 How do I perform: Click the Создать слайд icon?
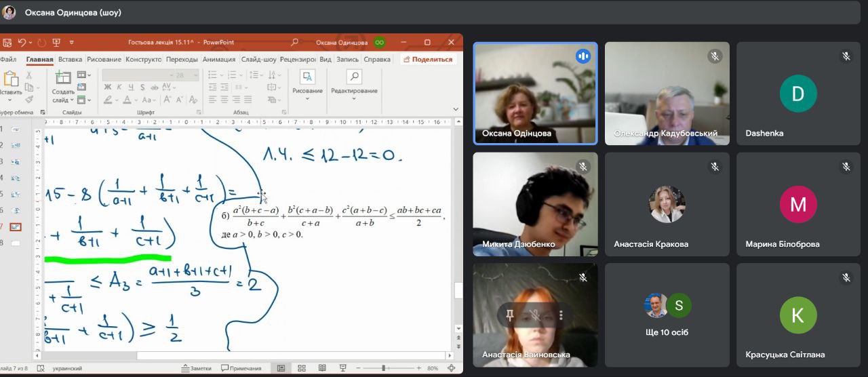point(62,78)
